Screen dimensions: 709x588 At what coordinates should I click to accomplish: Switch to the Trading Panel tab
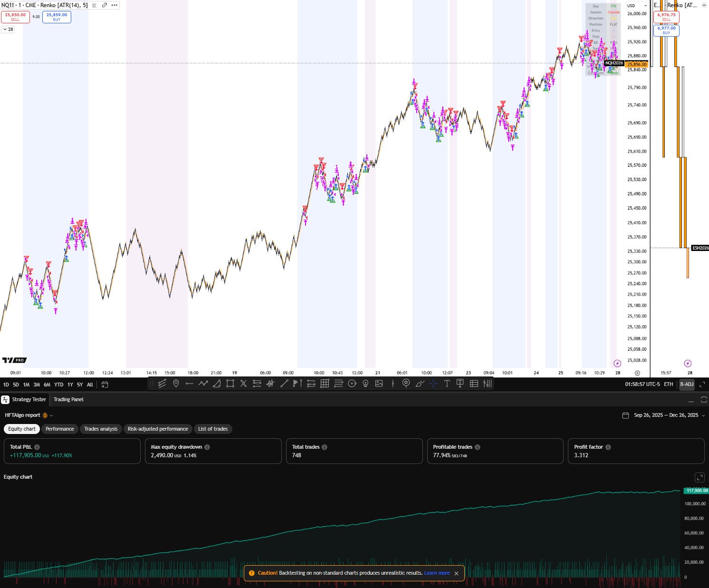[68, 400]
